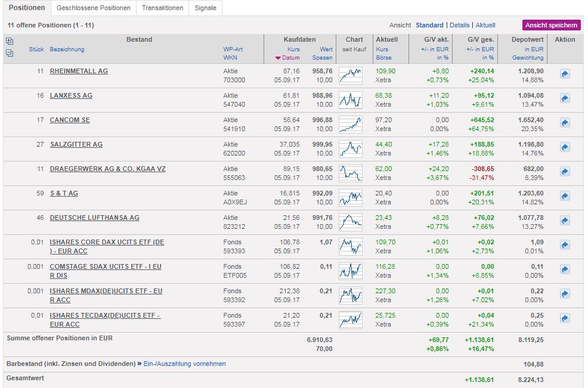Click action icon for DEUTSCHE LUFTHANSA AG
The width and height of the screenshot is (588, 388).
tap(565, 221)
